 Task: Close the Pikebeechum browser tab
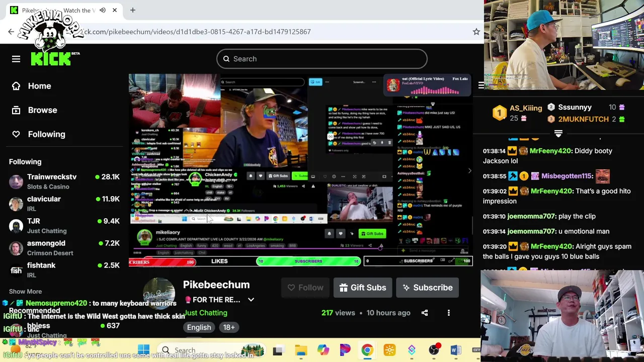pos(115,10)
